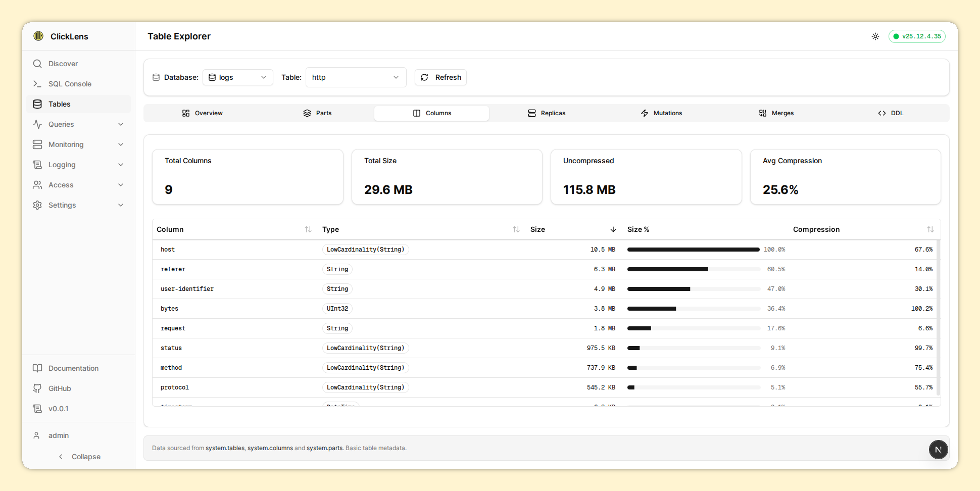Switch to the Mutations tab
The height and width of the screenshot is (491, 980).
[x=661, y=113]
